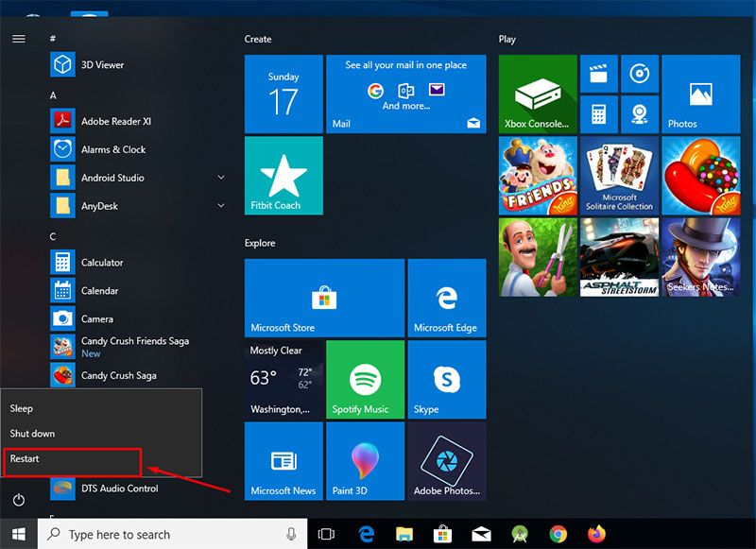756x549 pixels.
Task: Open the Sunday 17 calendar tile
Action: coord(283,94)
